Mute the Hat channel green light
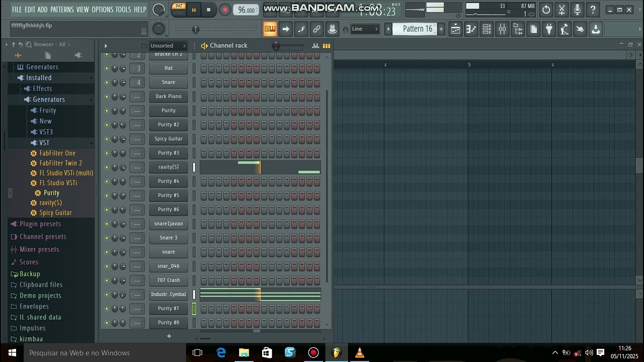This screenshot has height=362, width=644. [106, 68]
